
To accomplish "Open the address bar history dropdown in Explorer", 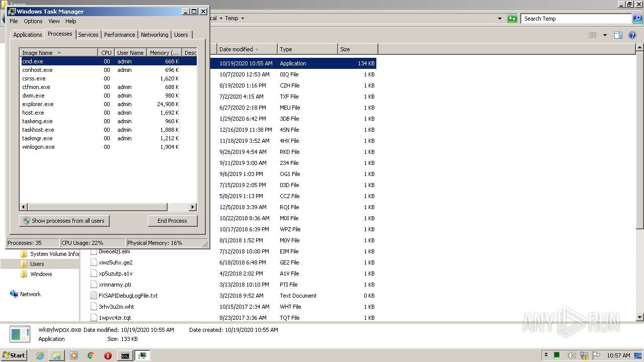I will click(500, 19).
